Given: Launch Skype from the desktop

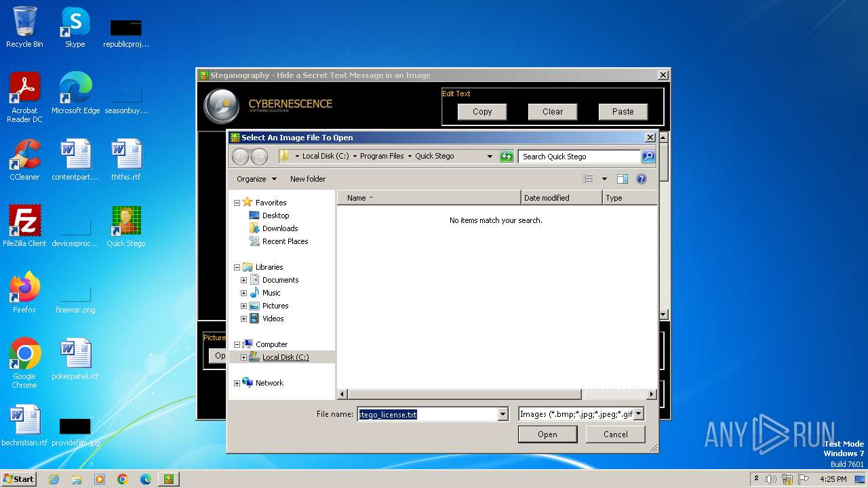Looking at the screenshot, I should 75,28.
